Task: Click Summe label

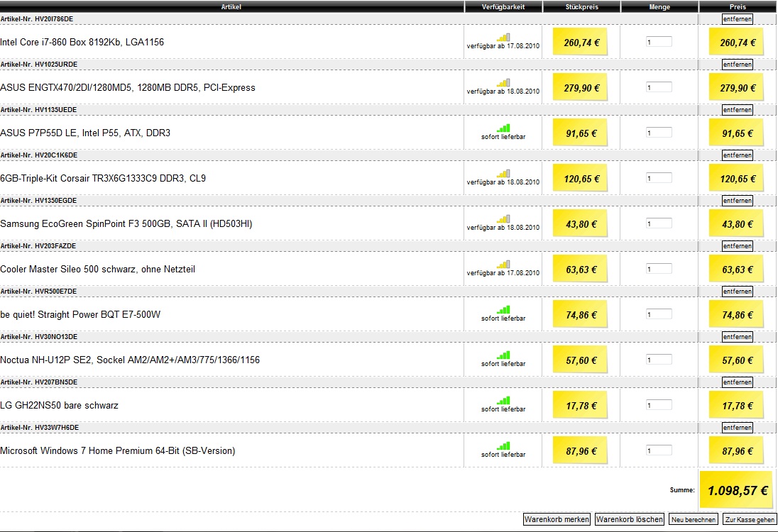Action: click(x=682, y=490)
